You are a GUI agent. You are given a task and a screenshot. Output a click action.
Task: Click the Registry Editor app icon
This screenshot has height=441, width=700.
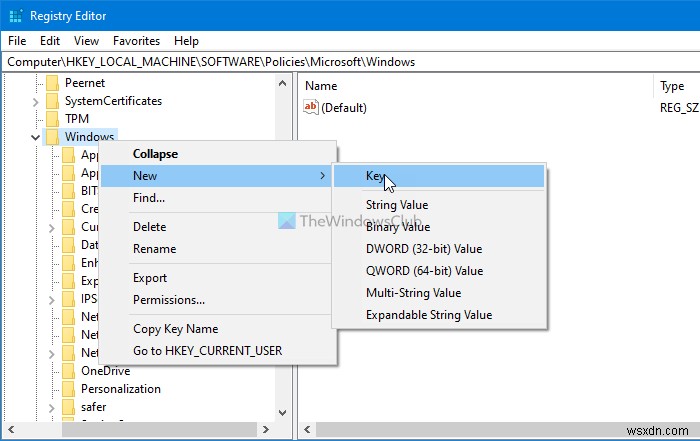click(x=15, y=15)
